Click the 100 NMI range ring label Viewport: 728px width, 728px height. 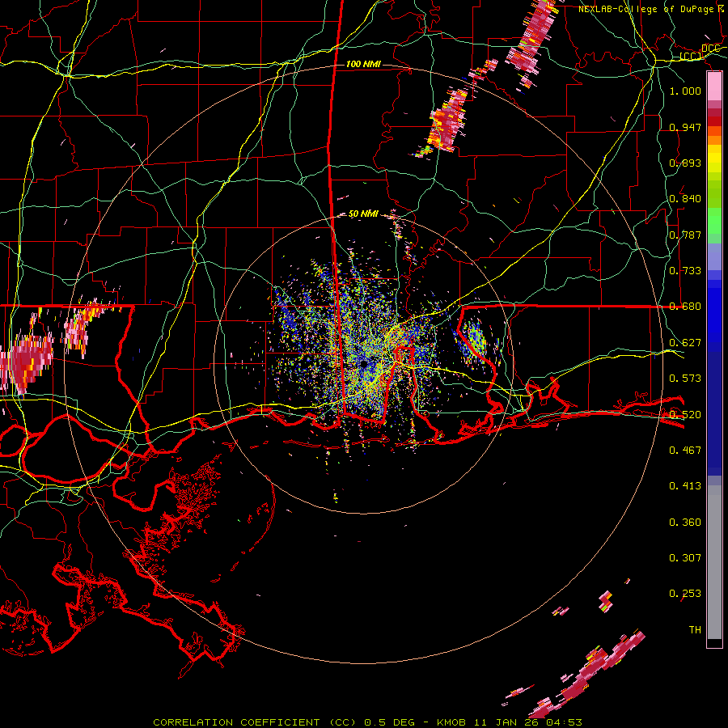363,64
